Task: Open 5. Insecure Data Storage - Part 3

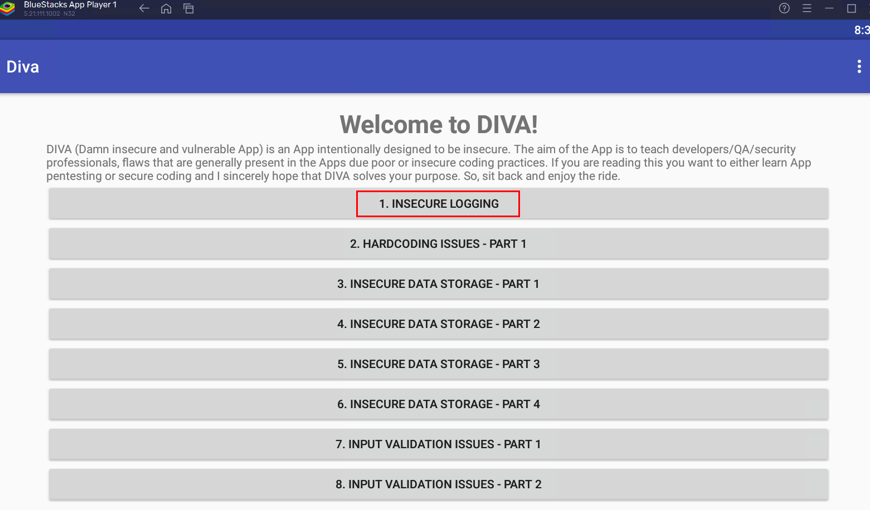Action: [x=438, y=364]
